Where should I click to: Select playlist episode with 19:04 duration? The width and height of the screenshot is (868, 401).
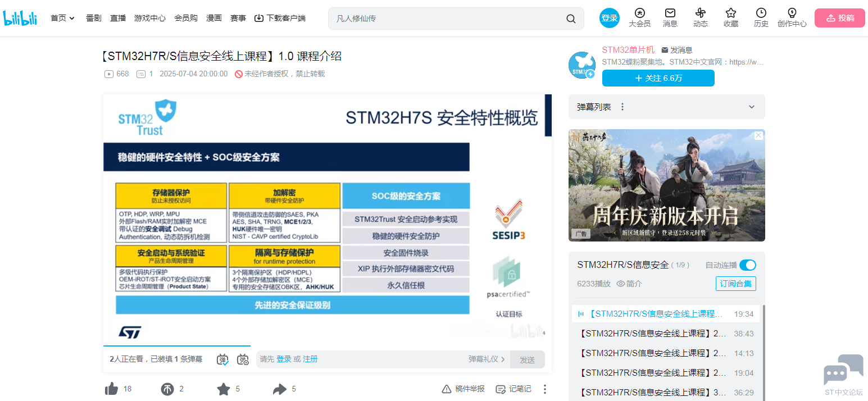[665, 373]
